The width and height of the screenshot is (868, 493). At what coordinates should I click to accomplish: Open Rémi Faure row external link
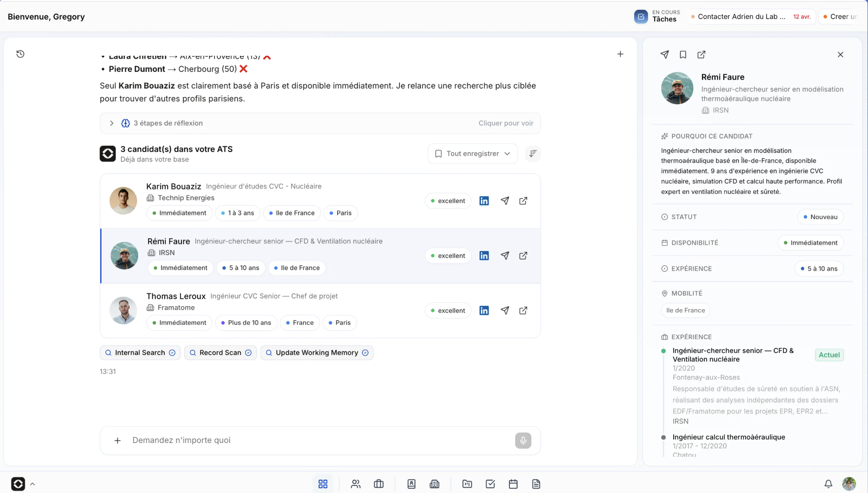pyautogui.click(x=523, y=256)
